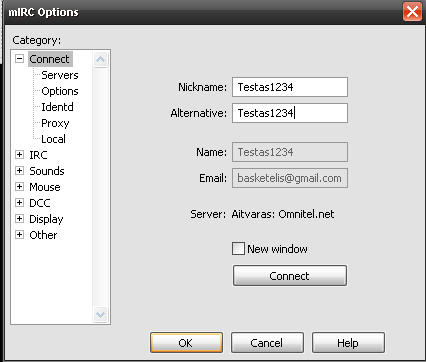Screen dimensions: 426x362
Task: Expand the Mouse category
Action: click(x=20, y=187)
